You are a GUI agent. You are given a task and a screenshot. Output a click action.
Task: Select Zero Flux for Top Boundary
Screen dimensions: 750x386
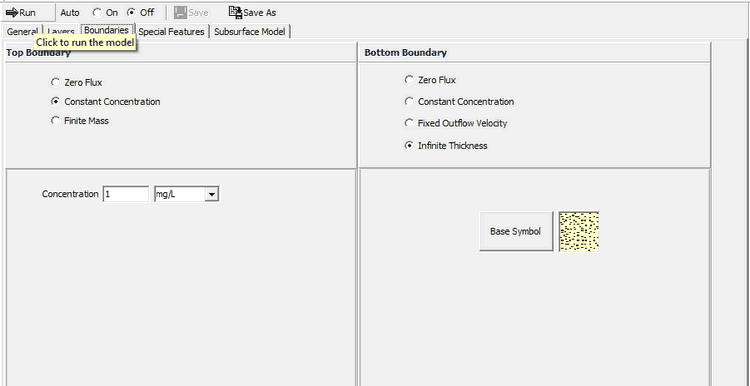[55, 82]
